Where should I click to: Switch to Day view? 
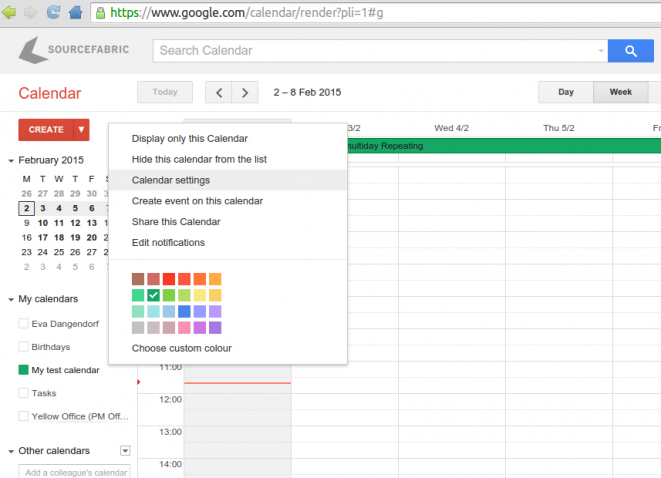566,92
